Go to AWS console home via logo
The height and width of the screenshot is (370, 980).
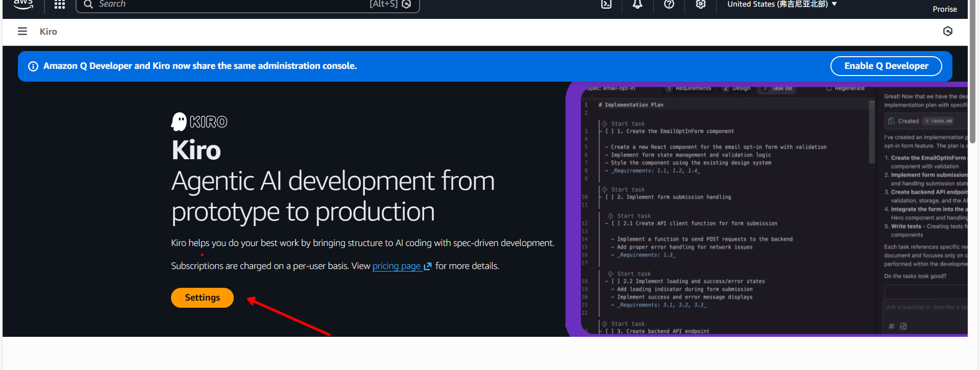(23, 5)
